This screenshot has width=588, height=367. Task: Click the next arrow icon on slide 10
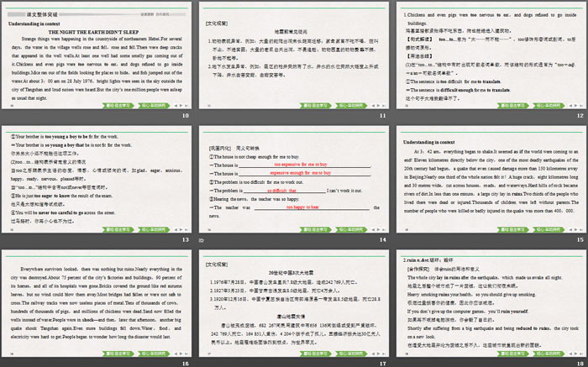coord(182,106)
